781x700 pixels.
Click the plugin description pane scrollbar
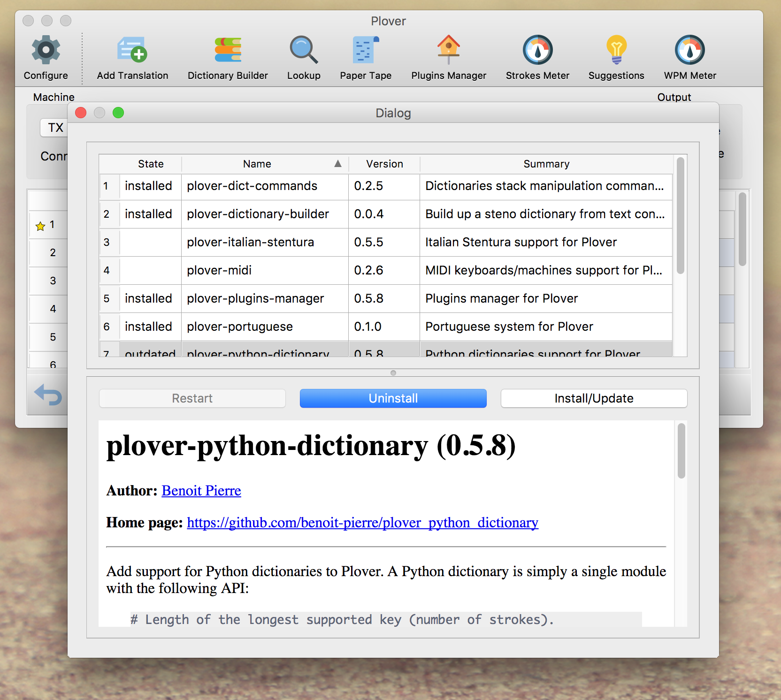coord(681,450)
